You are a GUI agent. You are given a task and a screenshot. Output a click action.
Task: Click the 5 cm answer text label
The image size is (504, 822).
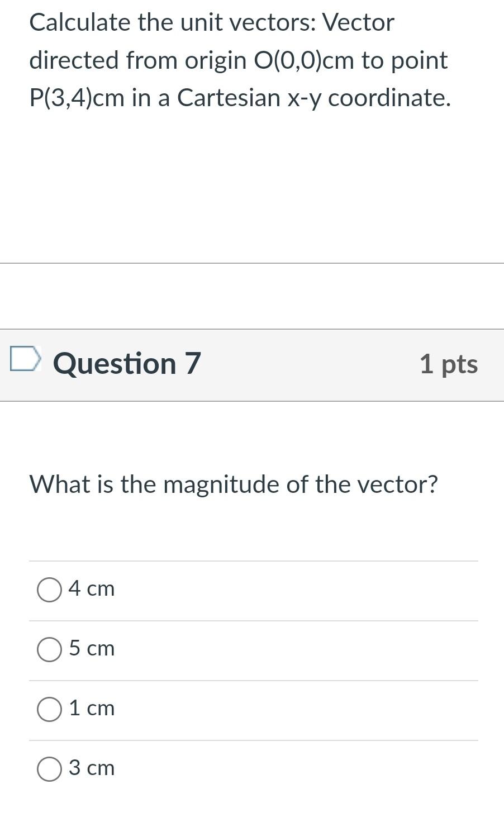(91, 648)
